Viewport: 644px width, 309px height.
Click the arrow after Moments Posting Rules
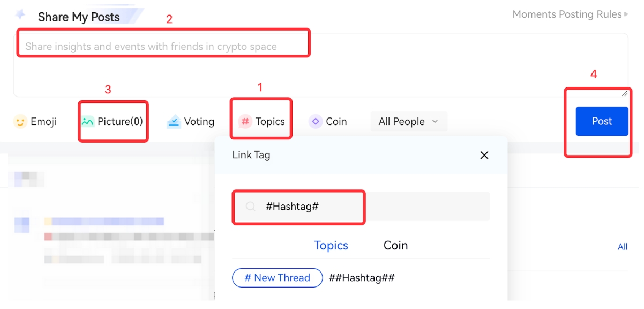coord(626,14)
